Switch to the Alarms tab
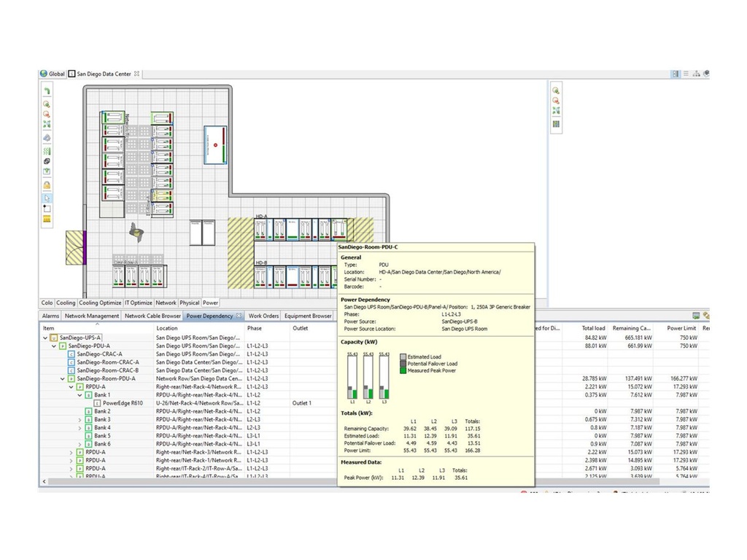Image resolution: width=747 pixels, height=560 pixels. coord(50,316)
